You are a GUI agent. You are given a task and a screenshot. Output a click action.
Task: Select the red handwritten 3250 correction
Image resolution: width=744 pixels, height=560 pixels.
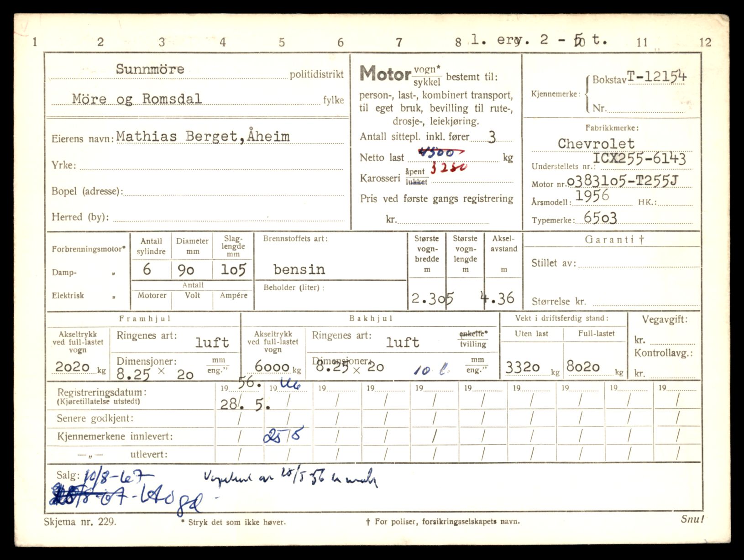(x=449, y=168)
